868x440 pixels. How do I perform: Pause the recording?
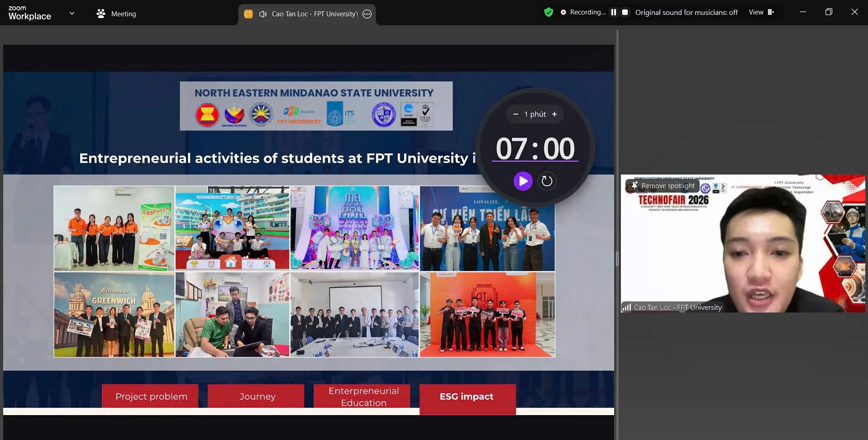coord(614,12)
